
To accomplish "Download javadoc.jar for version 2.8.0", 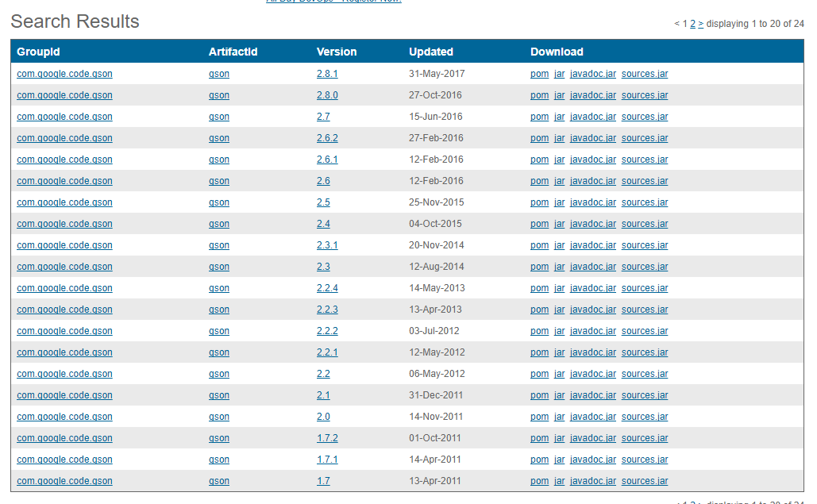I will click(x=593, y=95).
